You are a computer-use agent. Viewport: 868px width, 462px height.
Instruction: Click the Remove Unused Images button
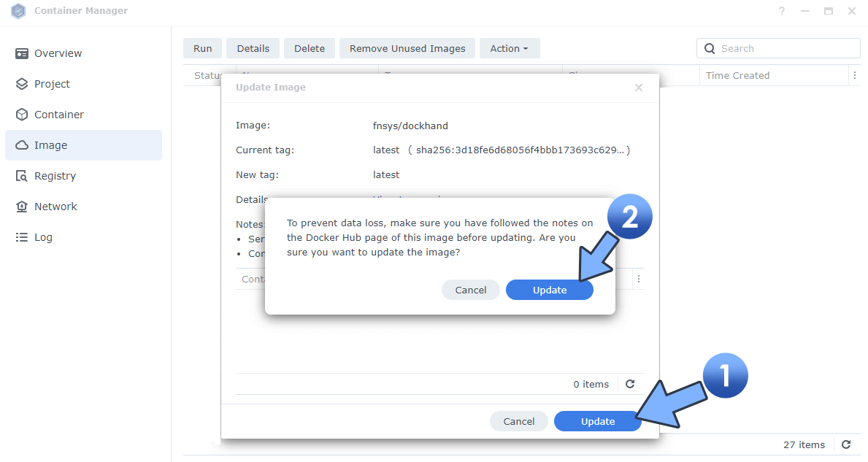coord(407,47)
